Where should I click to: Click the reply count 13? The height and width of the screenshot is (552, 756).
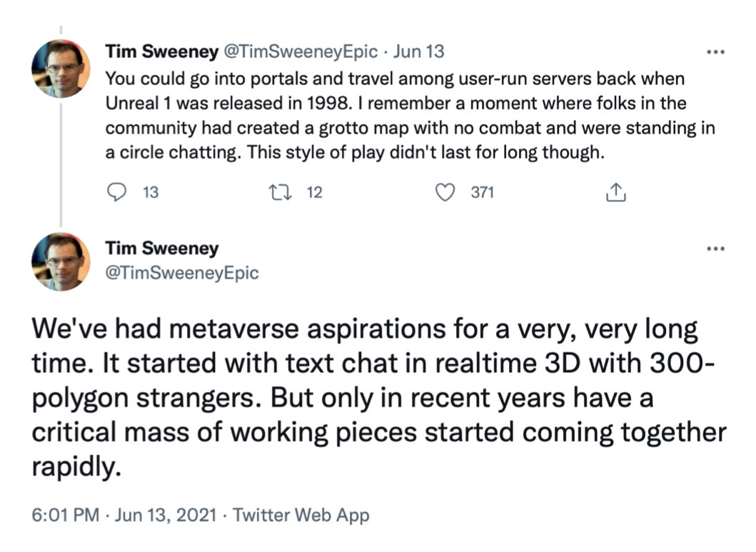tap(151, 192)
